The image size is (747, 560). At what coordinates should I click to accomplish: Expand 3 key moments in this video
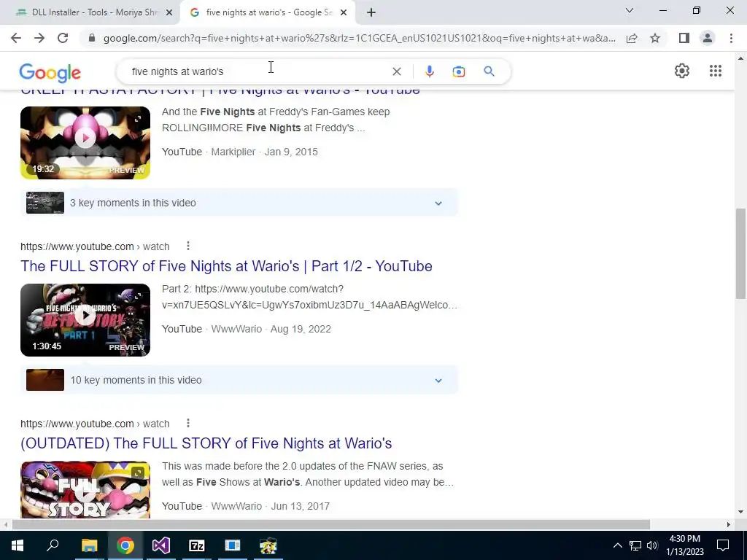(239, 203)
